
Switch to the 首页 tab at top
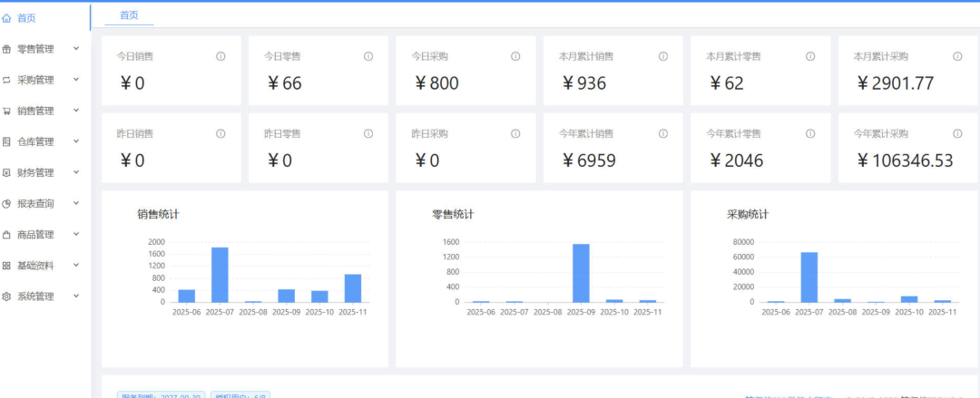(x=130, y=15)
